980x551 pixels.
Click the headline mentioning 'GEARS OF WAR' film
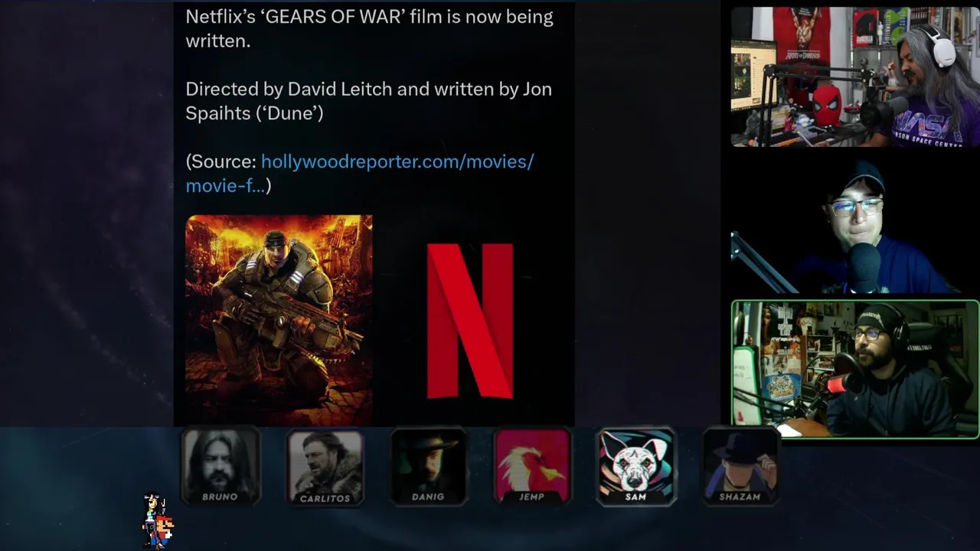(369, 28)
